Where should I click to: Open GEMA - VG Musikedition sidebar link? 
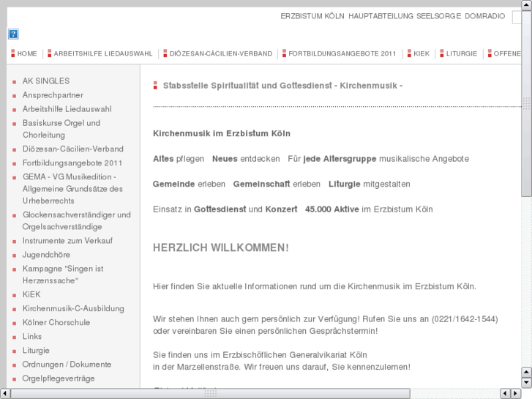pos(72,189)
